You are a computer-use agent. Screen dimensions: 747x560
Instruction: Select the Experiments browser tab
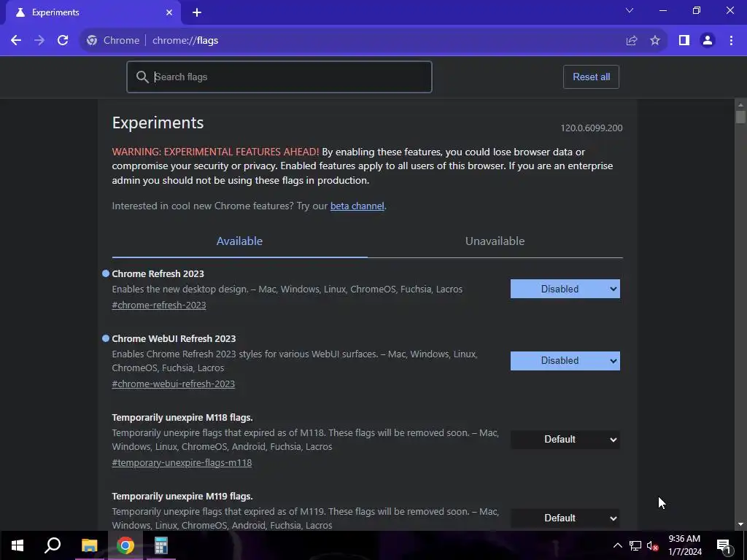[x=93, y=13]
